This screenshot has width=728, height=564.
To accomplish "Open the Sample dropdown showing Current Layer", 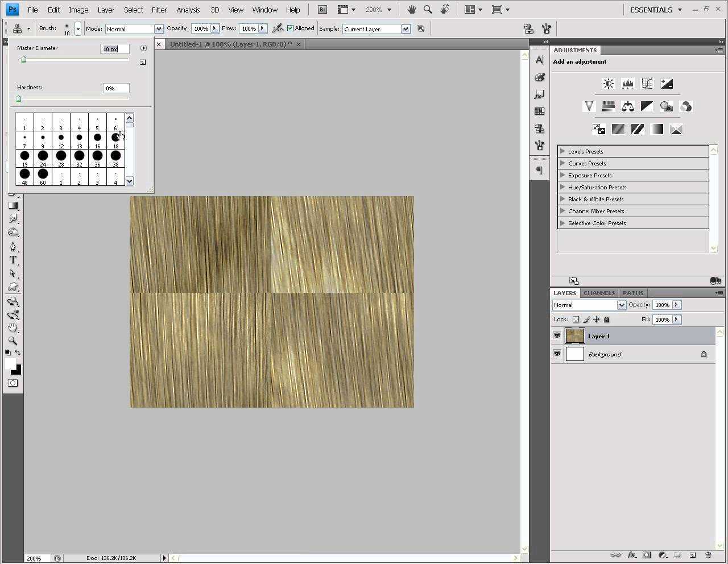I will pyautogui.click(x=377, y=29).
